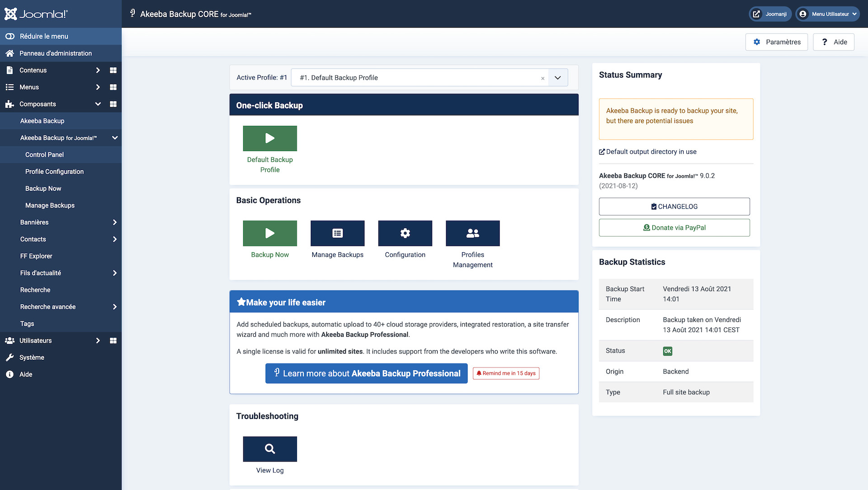Click the green OK status badge

tap(667, 351)
